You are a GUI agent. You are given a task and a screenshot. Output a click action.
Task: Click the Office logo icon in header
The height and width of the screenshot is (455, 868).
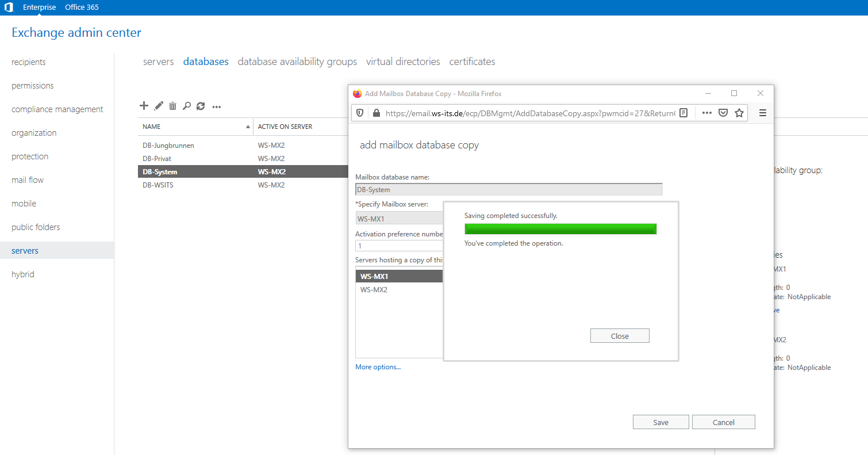pyautogui.click(x=9, y=7)
